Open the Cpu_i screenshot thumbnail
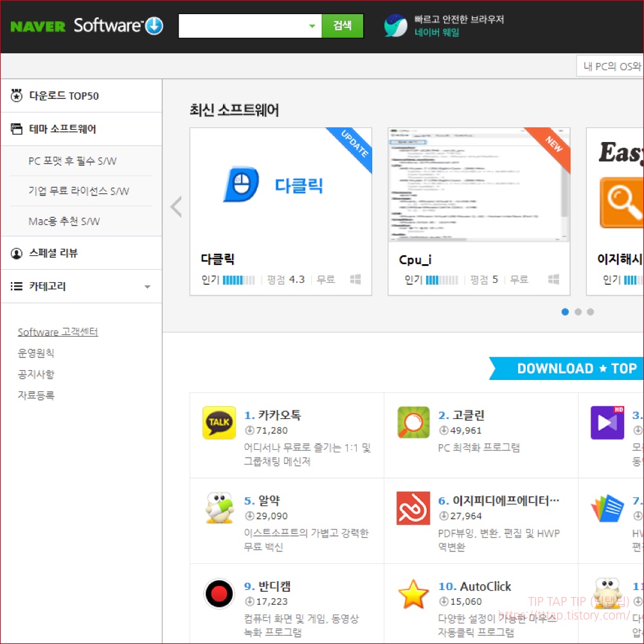The image size is (644, 644). 478,185
